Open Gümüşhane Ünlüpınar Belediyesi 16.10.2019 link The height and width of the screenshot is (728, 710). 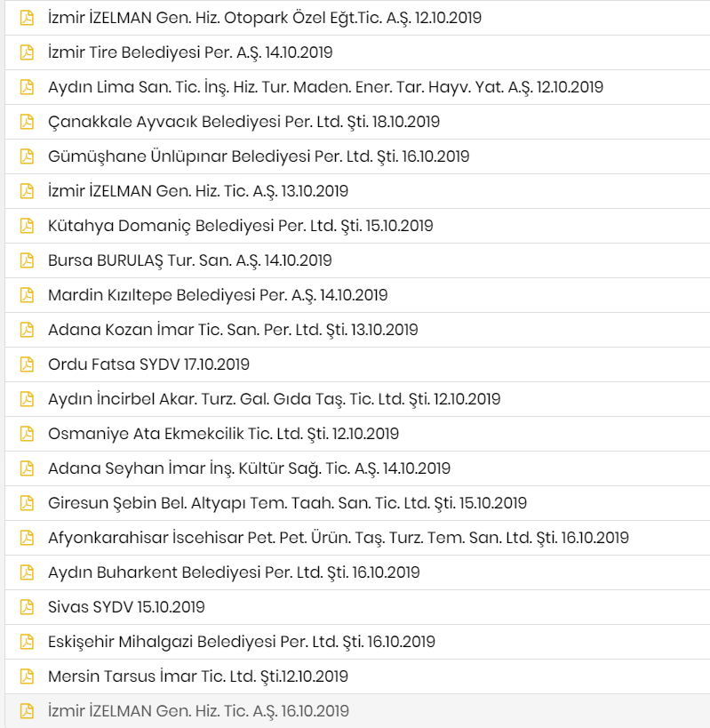[x=259, y=156]
